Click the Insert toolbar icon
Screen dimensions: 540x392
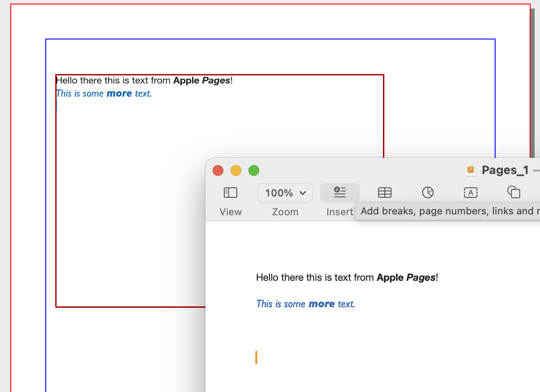coord(340,193)
